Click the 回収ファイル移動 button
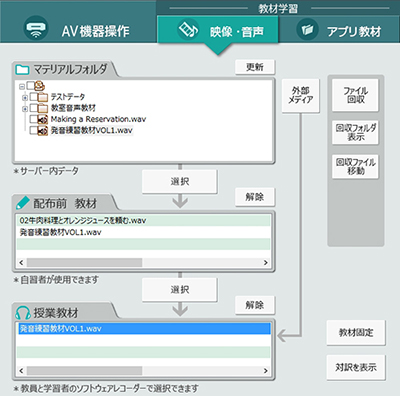Image resolution: width=400 pixels, height=396 pixels. click(355, 166)
